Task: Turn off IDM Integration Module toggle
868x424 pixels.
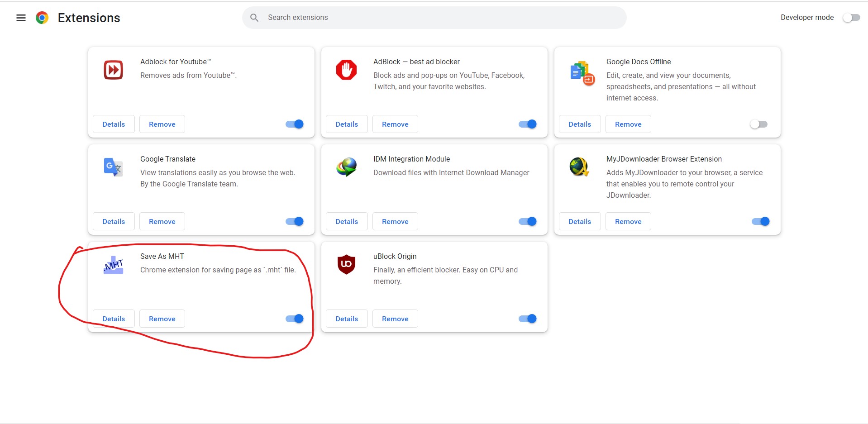Action: click(528, 221)
